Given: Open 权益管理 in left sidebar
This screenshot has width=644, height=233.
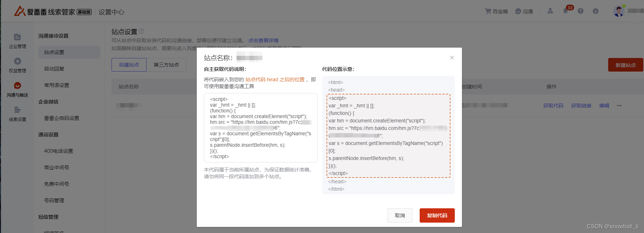Looking at the screenshot, I should (x=18, y=65).
